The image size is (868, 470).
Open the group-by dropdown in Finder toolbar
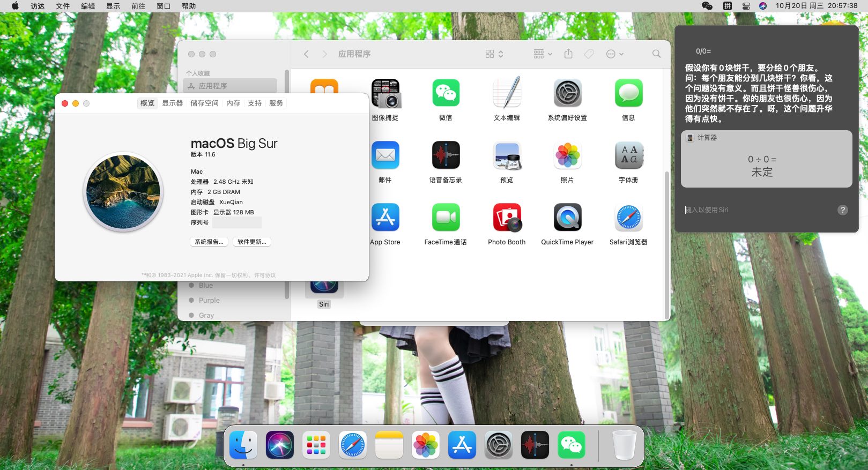point(543,54)
